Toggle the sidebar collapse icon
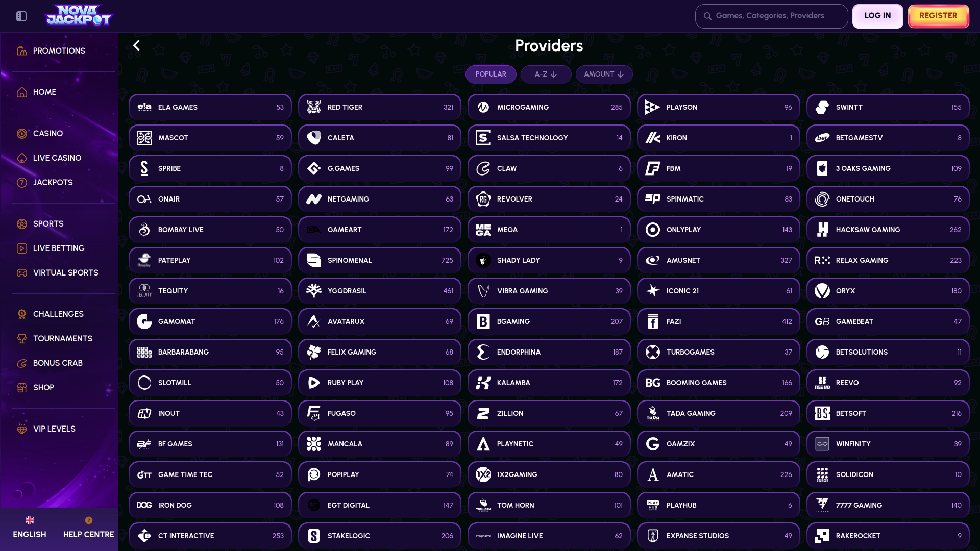980x551 pixels. pyautogui.click(x=21, y=16)
